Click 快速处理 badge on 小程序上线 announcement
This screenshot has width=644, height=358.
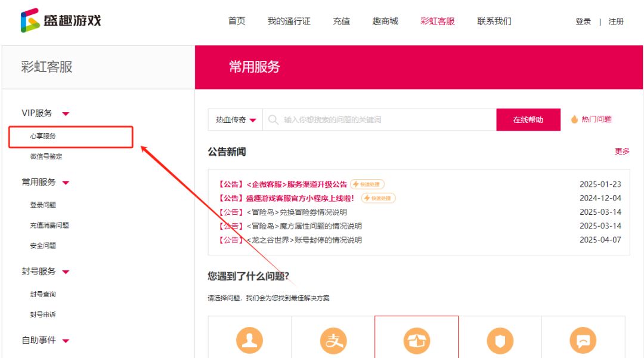pos(378,198)
